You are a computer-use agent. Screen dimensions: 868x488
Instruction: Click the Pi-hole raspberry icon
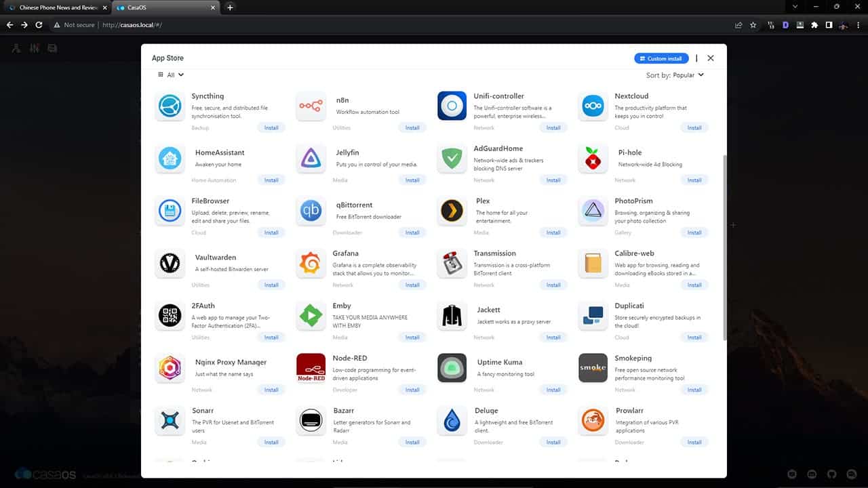tap(593, 159)
